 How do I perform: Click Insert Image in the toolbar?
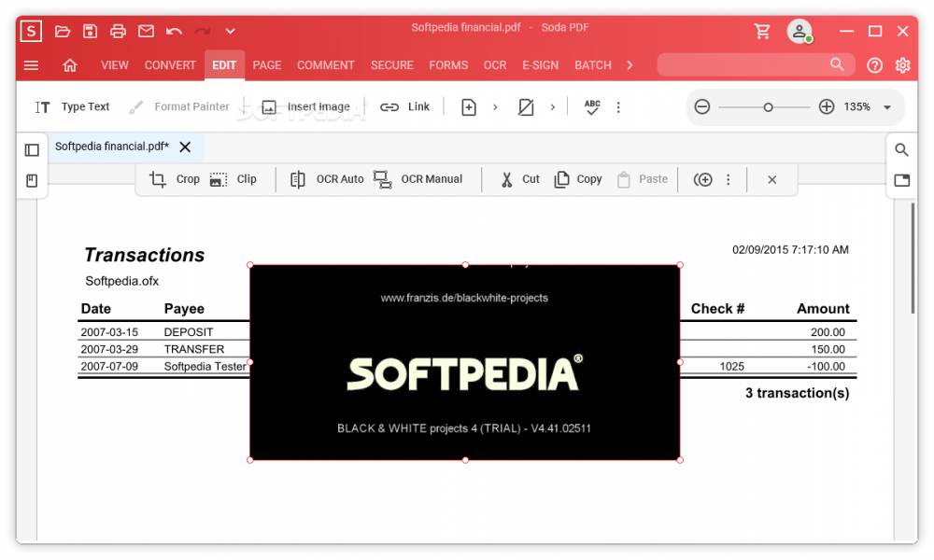305,107
